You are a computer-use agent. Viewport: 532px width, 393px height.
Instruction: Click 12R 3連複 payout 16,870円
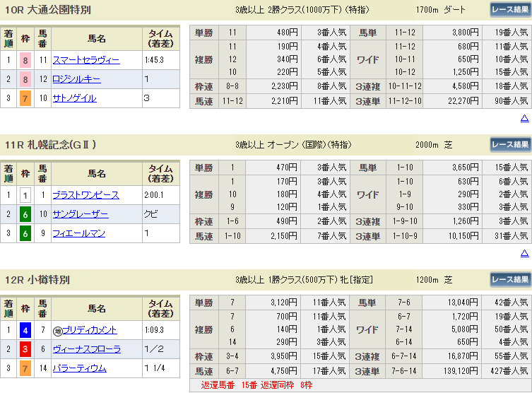click(463, 357)
